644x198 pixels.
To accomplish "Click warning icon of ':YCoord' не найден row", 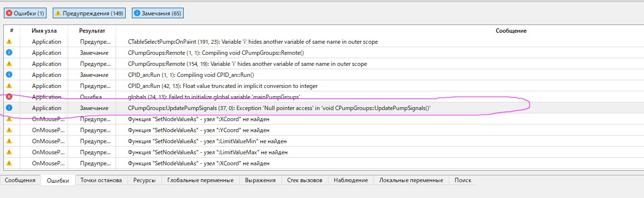I will tap(9, 130).
